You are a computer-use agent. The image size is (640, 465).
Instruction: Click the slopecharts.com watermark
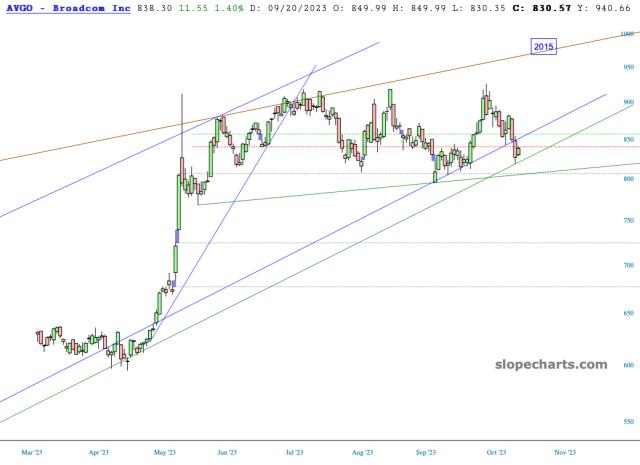tap(551, 365)
